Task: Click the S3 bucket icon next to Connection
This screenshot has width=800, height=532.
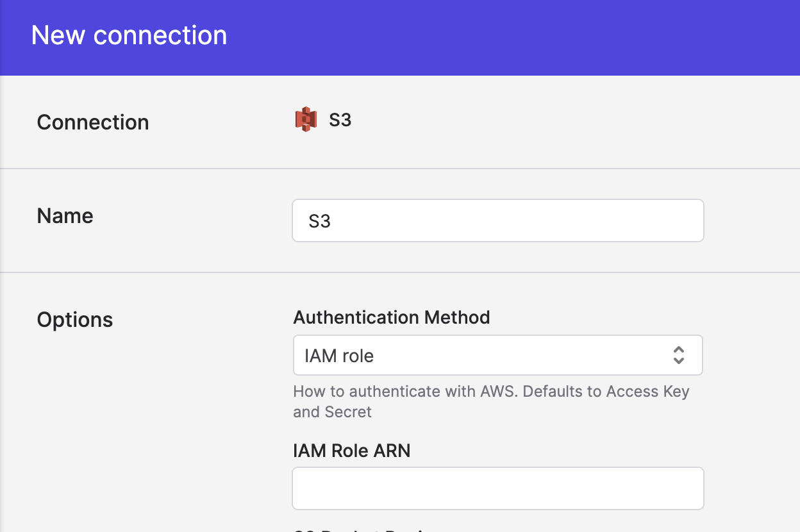Action: pos(306,120)
